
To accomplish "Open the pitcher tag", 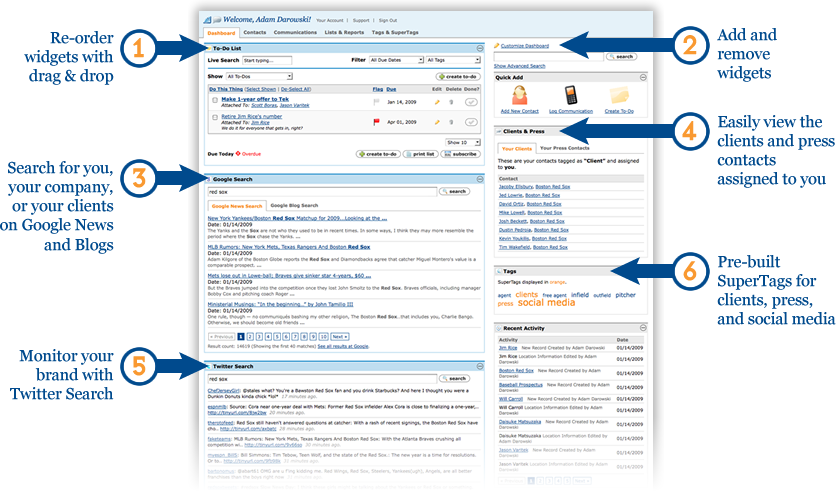I will (x=625, y=295).
